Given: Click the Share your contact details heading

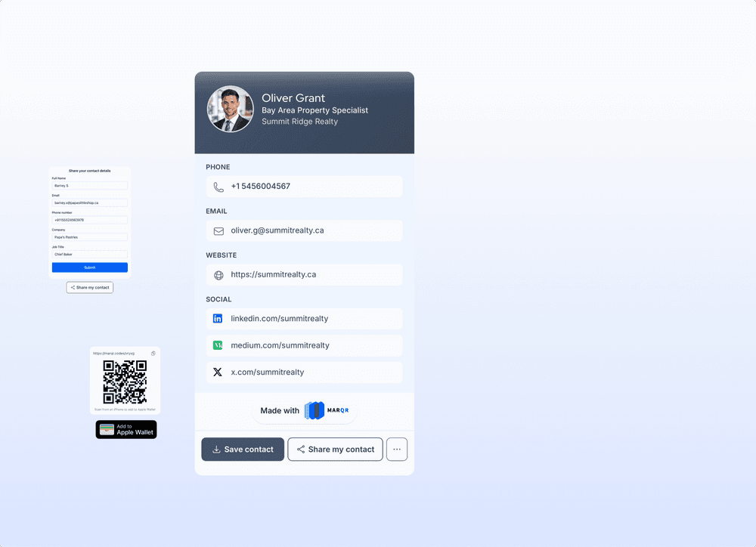Looking at the screenshot, I should coord(90,171).
